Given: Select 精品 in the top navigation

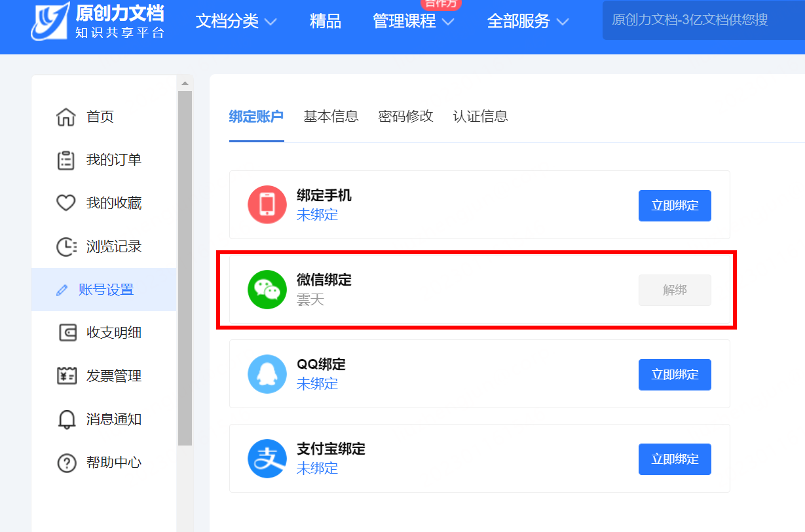Looking at the screenshot, I should tap(326, 21).
